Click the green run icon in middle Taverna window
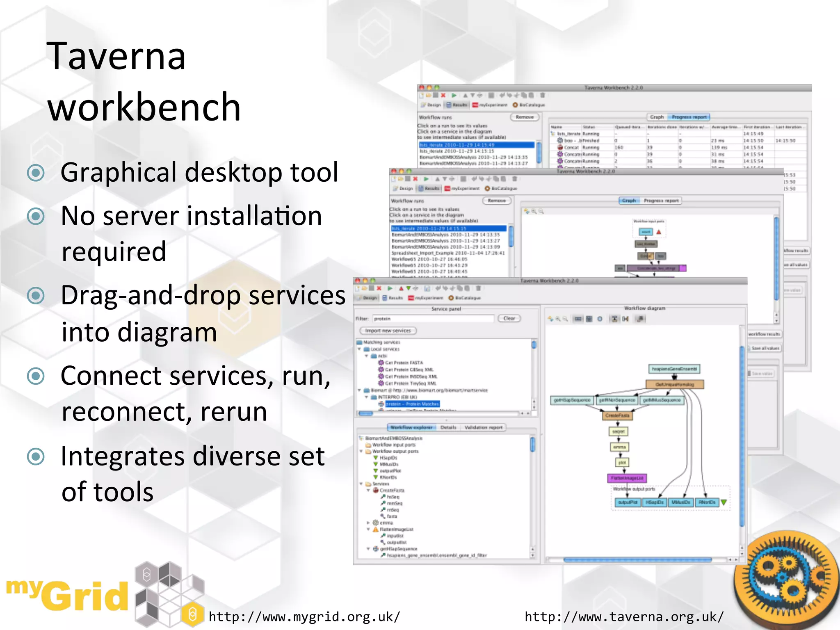Image resolution: width=840 pixels, height=630 pixels. coord(426,179)
